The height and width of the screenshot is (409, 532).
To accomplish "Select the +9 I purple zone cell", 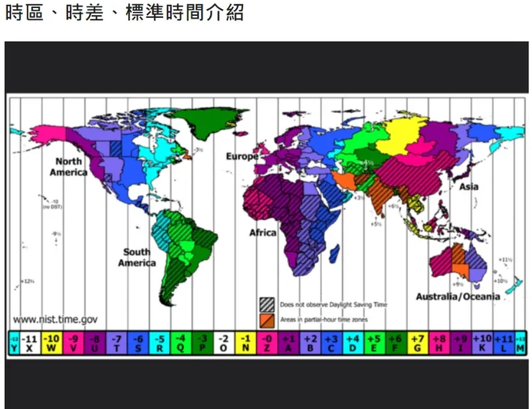I will (x=461, y=343).
